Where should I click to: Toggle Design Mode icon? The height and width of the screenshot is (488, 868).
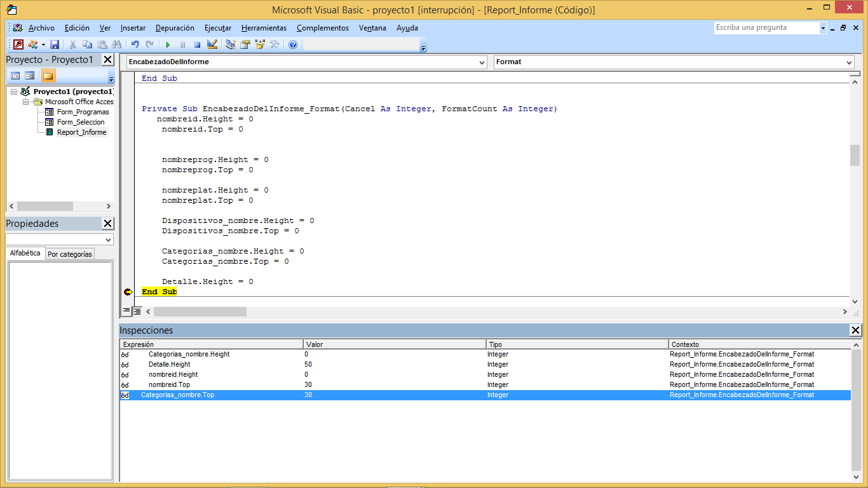[x=212, y=44]
